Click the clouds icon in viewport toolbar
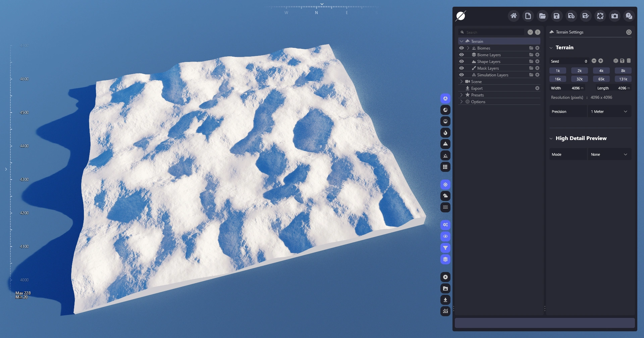Image resolution: width=644 pixels, height=338 pixels. tap(445, 196)
